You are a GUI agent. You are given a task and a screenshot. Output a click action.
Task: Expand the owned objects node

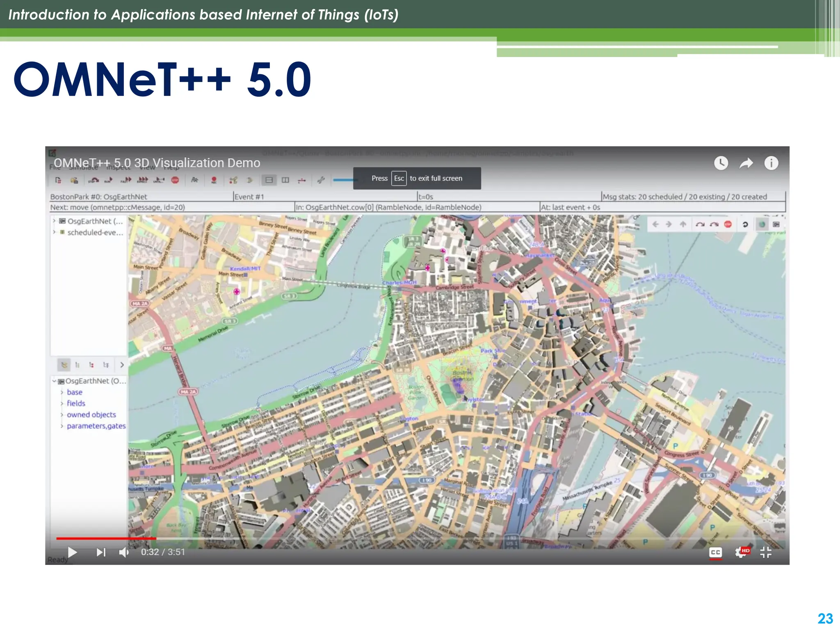click(62, 415)
